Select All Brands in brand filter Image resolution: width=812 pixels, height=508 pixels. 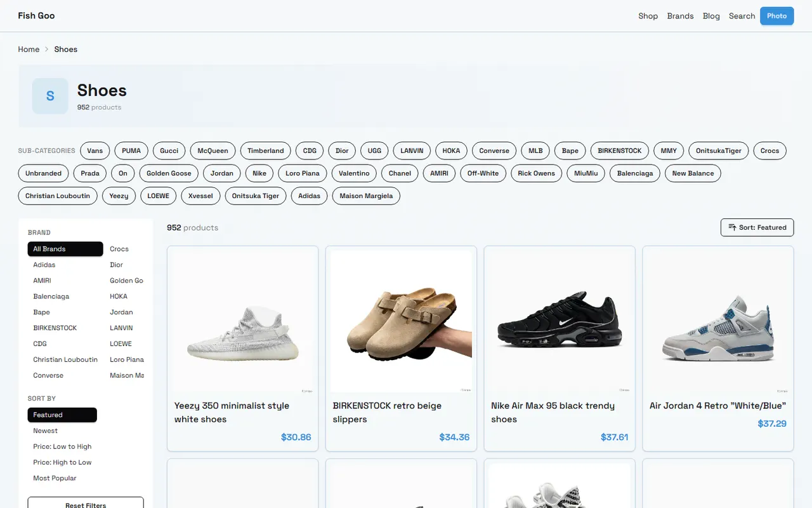click(x=65, y=249)
